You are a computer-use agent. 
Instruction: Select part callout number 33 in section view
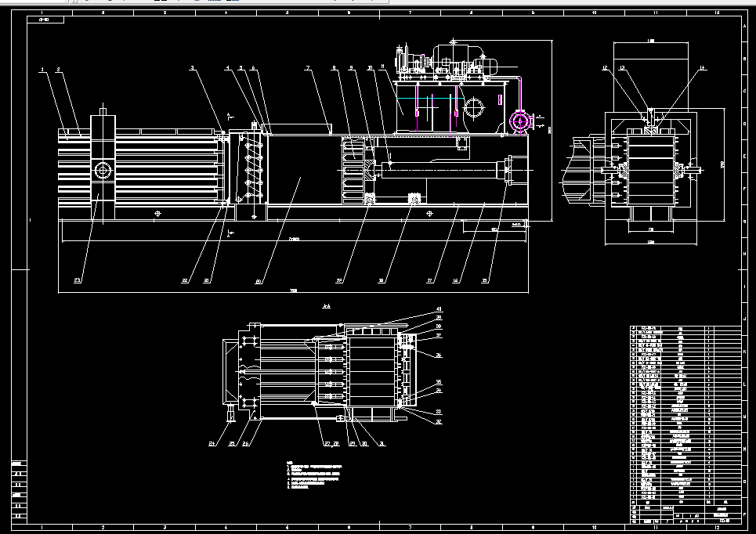click(439, 412)
